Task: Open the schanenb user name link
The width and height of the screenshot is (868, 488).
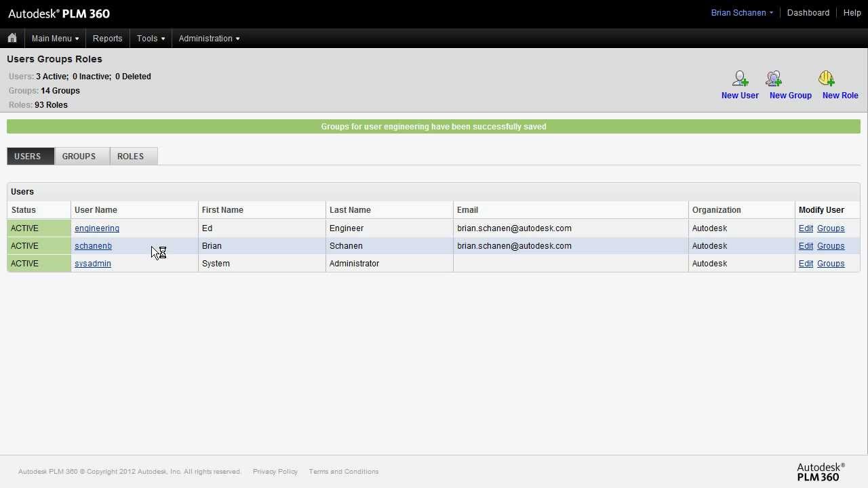Action: click(93, 246)
